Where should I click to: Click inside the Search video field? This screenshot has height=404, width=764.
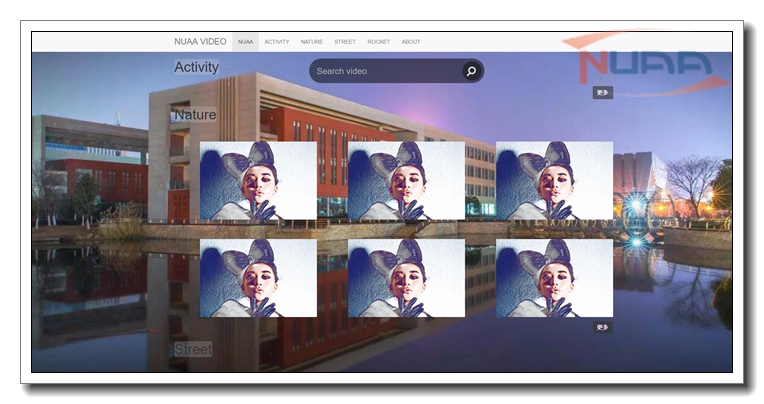point(385,71)
